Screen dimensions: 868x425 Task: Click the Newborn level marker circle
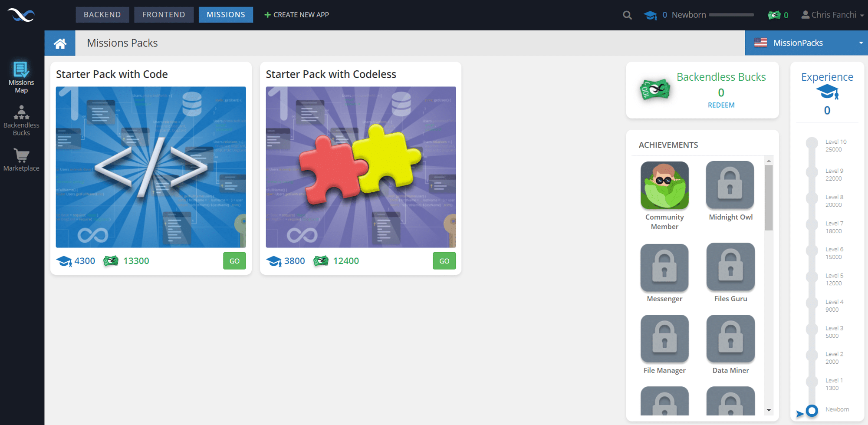[x=812, y=410]
